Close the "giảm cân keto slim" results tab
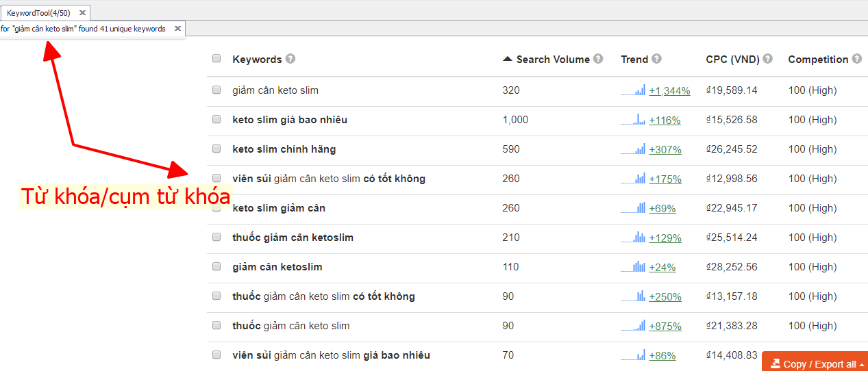Screen dimensions: 868x371 (x=177, y=29)
